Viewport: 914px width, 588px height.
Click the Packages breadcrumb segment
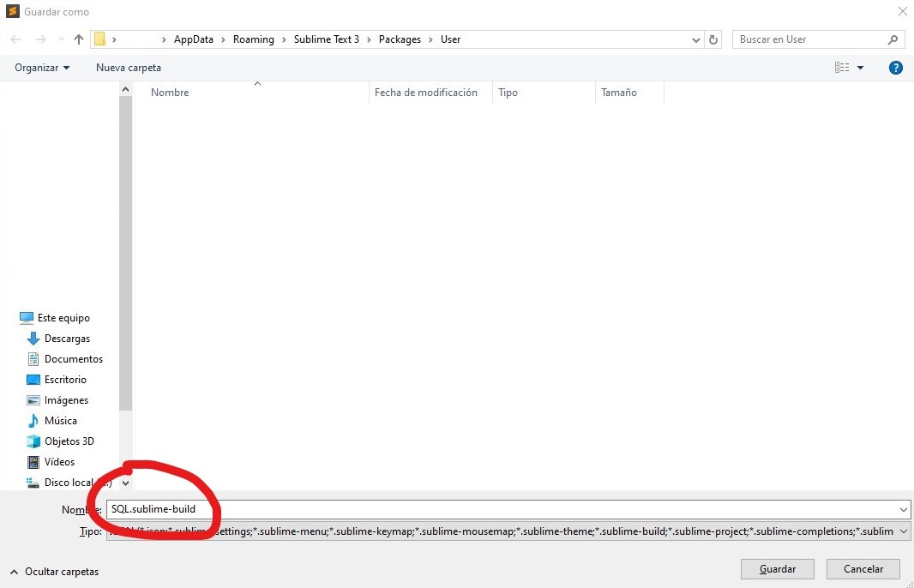coord(400,39)
